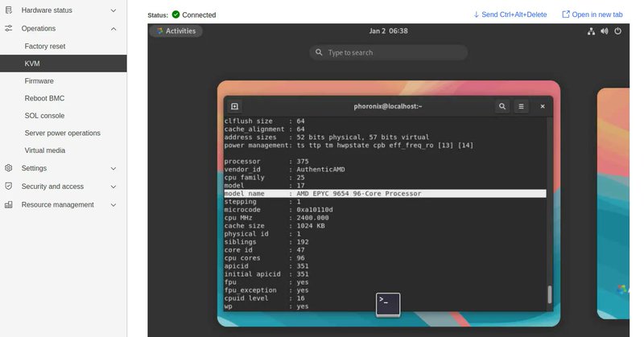Click the terminal app icon below the window
The image size is (644, 337).
(388, 304)
